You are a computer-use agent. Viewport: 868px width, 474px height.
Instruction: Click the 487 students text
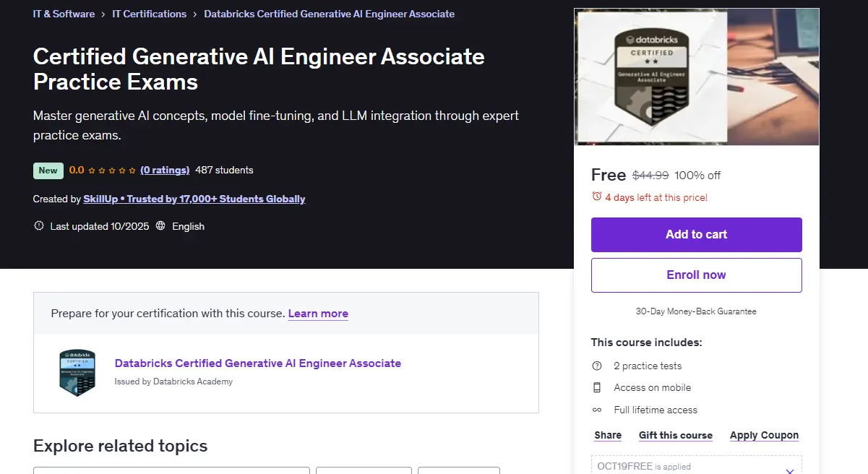tap(224, 171)
